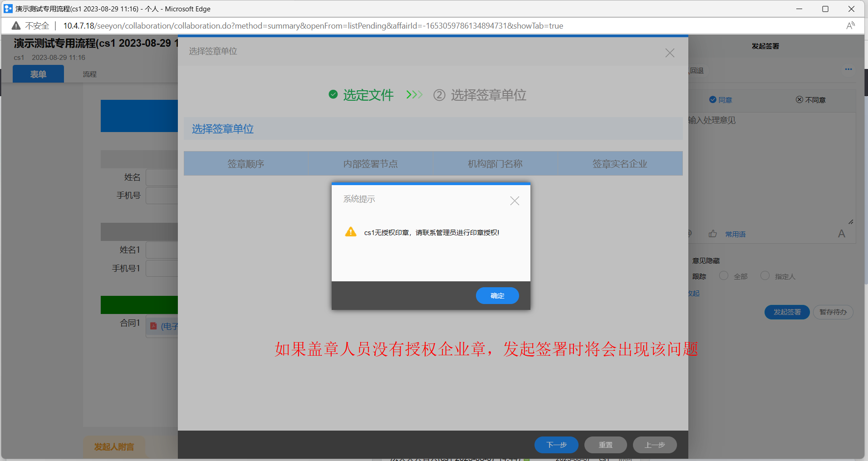This screenshot has height=461, width=868.
Task: Click the 回退 option in the right panel
Action: click(x=696, y=71)
